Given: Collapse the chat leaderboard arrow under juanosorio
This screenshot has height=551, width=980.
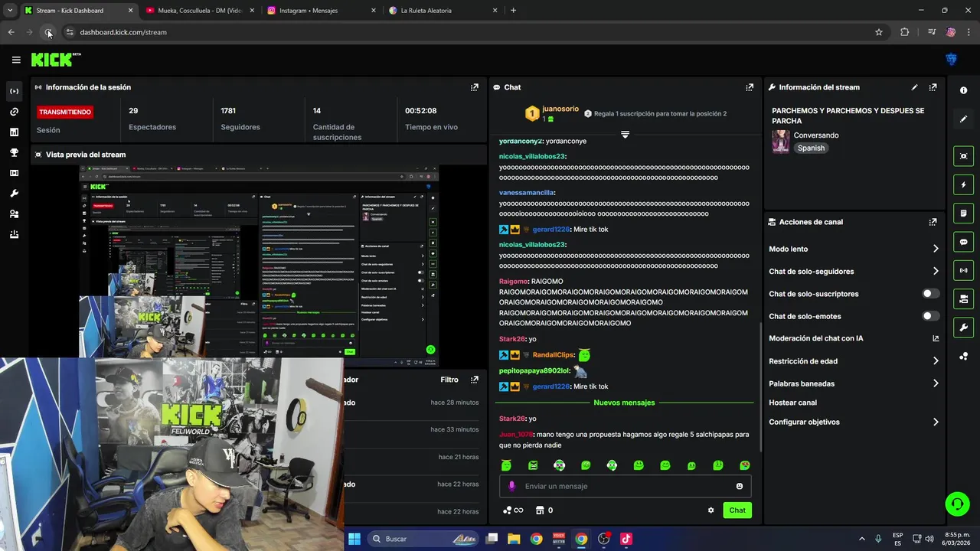Looking at the screenshot, I should tap(625, 135).
